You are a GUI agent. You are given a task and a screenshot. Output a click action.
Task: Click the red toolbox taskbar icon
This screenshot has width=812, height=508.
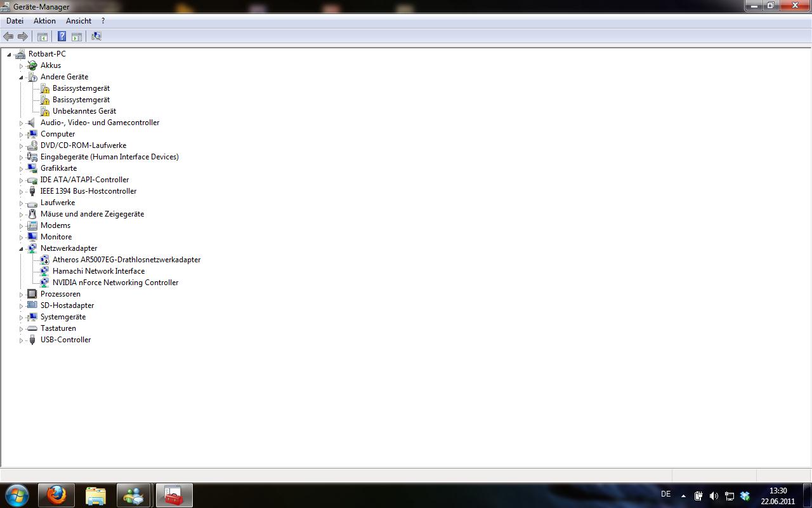pos(174,495)
